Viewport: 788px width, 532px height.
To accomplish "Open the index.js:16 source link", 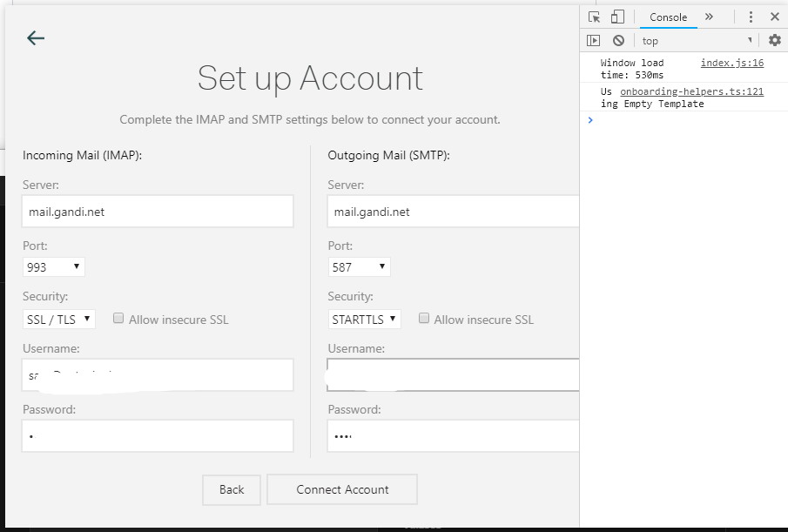I will point(732,63).
